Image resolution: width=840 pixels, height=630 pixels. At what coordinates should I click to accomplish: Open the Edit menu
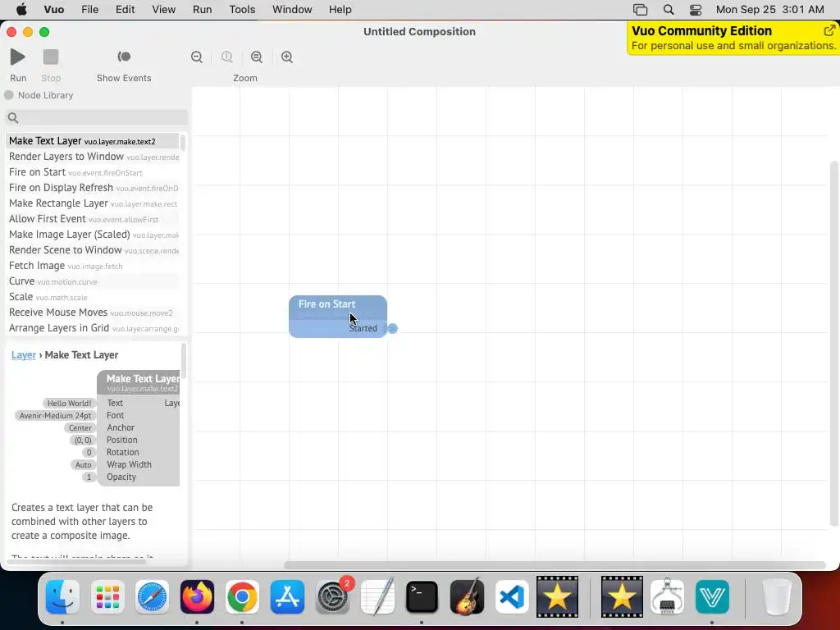pyautogui.click(x=125, y=9)
